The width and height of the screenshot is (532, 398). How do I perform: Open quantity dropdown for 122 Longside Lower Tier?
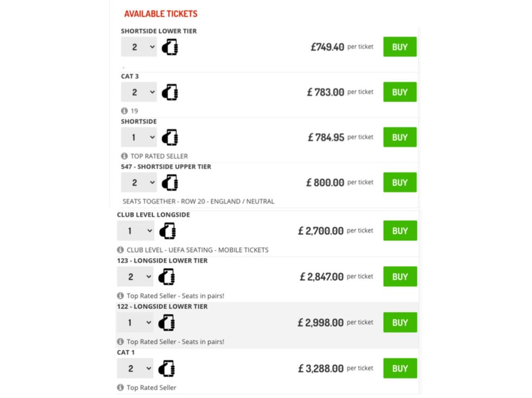[135, 323]
